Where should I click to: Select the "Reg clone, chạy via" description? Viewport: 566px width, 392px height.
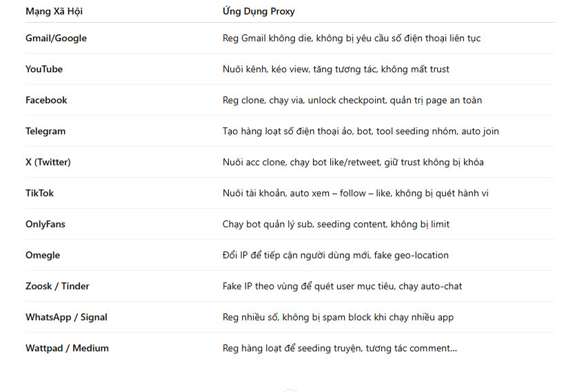click(352, 100)
